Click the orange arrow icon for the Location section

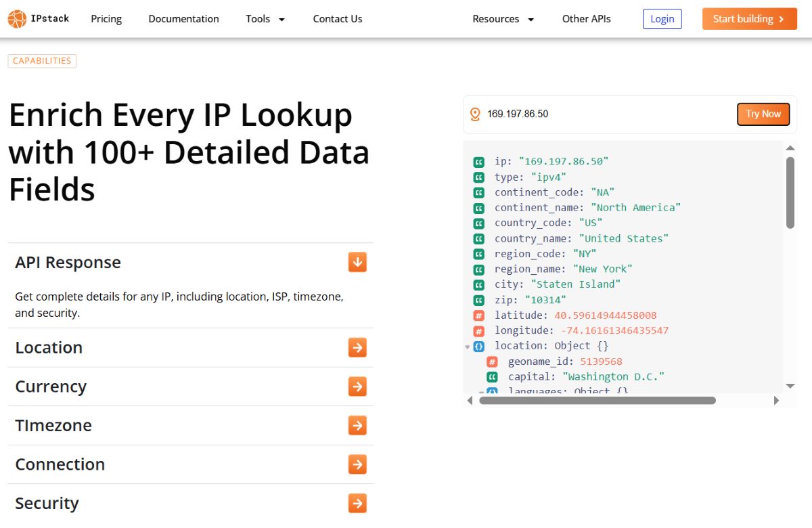[x=357, y=347]
